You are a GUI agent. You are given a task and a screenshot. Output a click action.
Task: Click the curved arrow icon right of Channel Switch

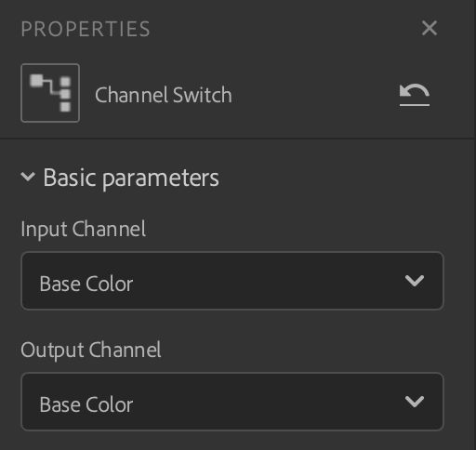pos(415,95)
